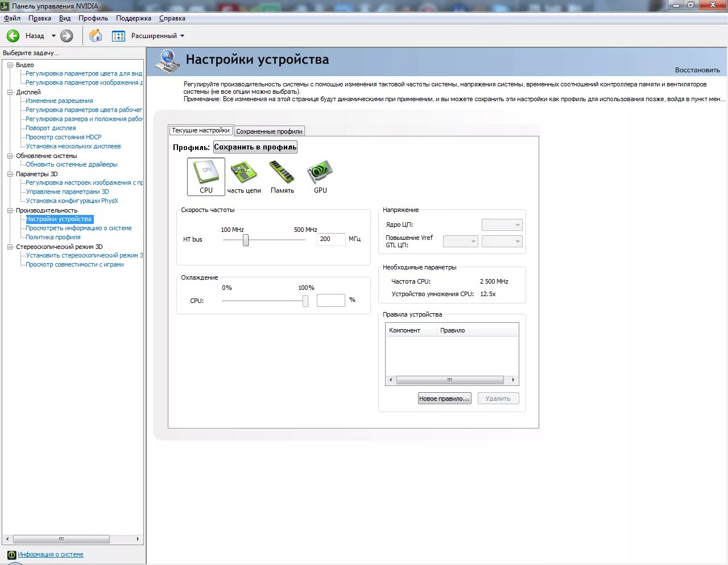The height and width of the screenshot is (565, 728).
Task: Click the HT bus frequency slider handle
Action: tap(246, 240)
